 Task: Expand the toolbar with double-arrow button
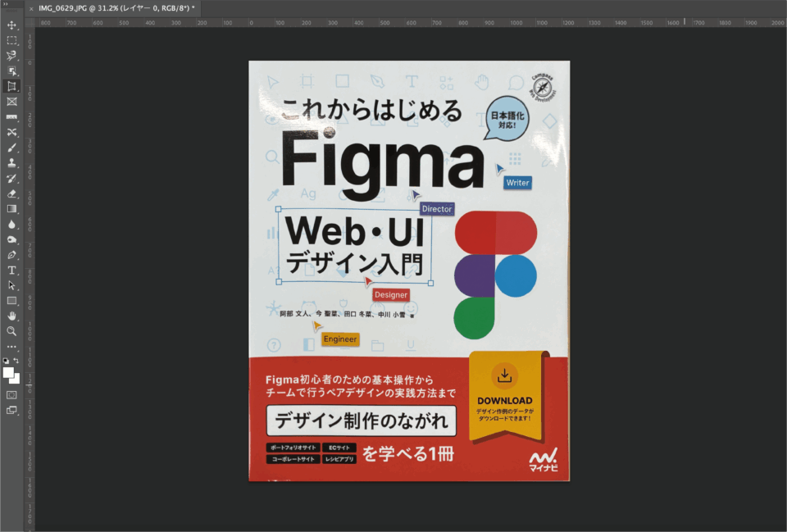pos(6,3)
